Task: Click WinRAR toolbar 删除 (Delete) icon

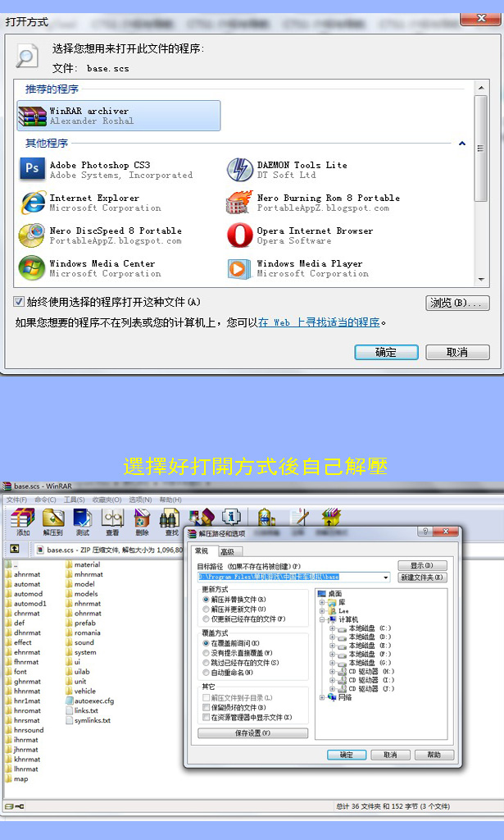Action: [x=142, y=523]
